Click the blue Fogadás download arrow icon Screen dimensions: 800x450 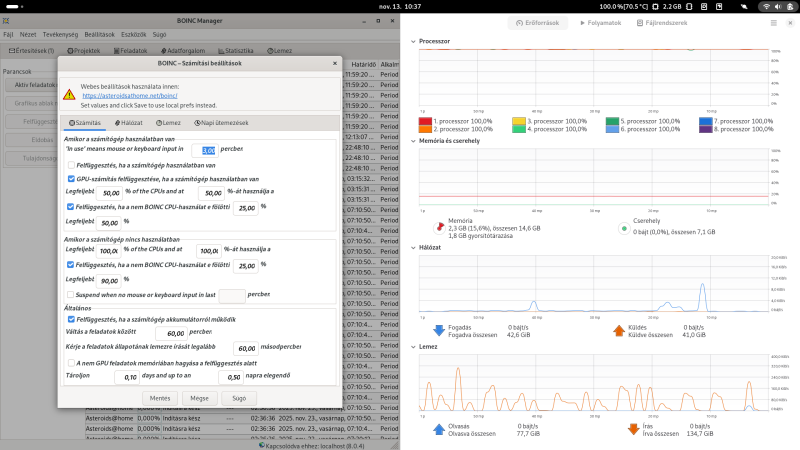point(439,331)
